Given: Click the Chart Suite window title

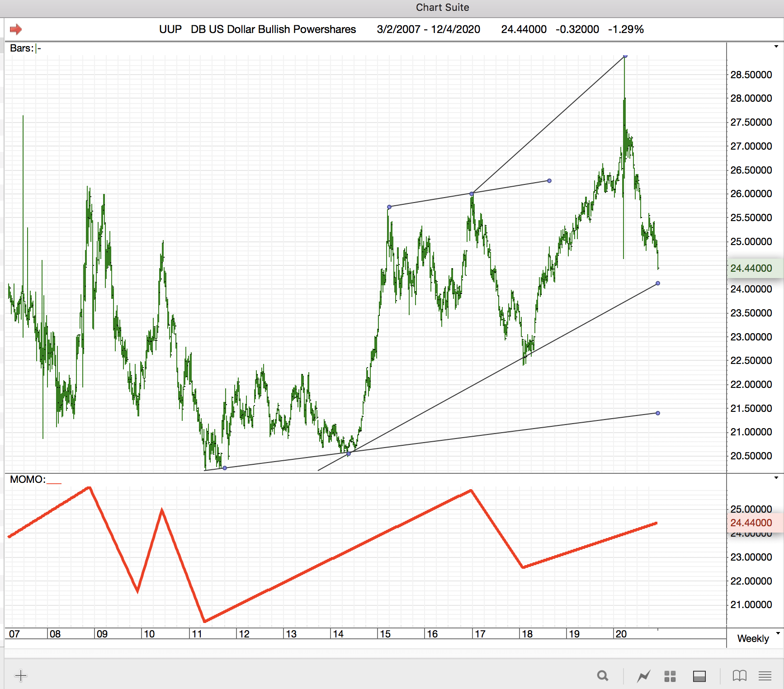Looking at the screenshot, I should click(443, 7).
